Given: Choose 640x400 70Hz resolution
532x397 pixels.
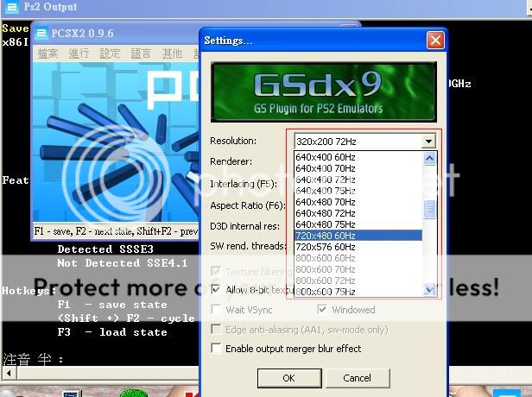Looking at the screenshot, I should click(x=358, y=168).
